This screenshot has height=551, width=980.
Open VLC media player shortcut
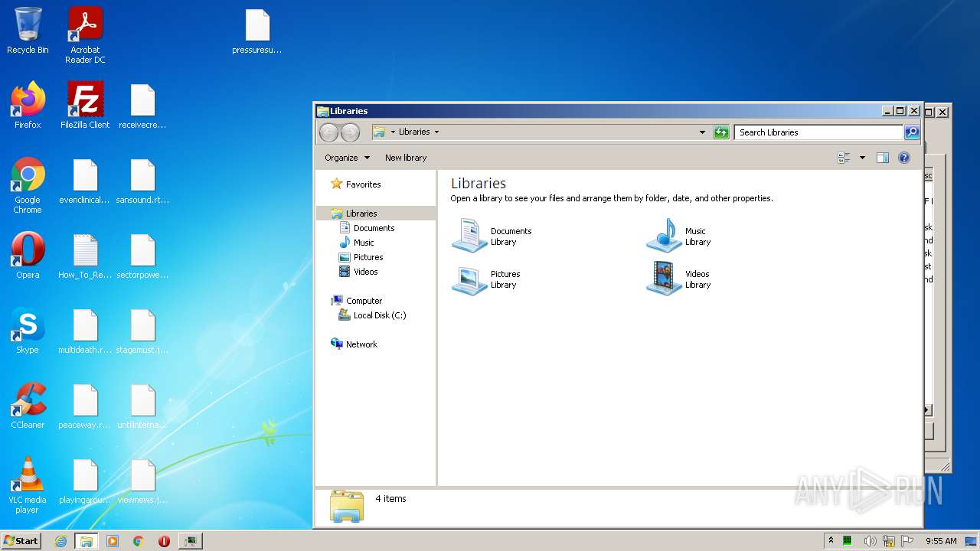coord(28,485)
